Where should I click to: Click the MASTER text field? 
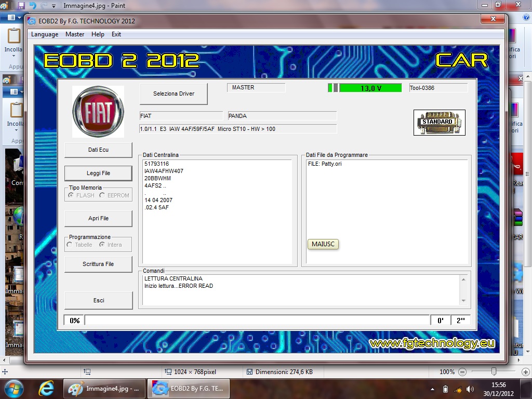[256, 87]
